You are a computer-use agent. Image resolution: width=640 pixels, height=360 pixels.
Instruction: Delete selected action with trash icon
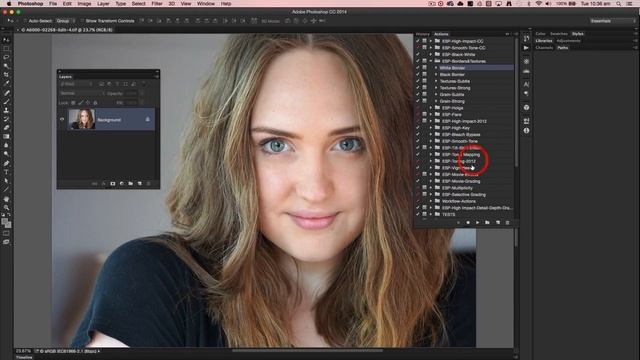(x=507, y=222)
